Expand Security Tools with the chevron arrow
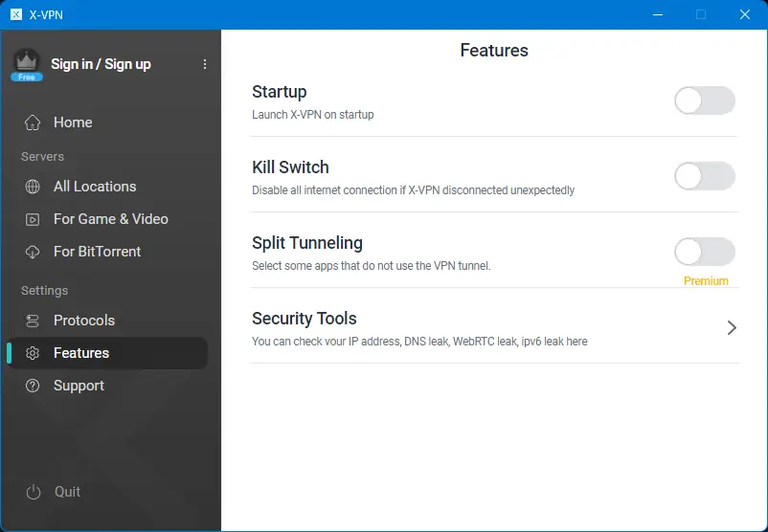768x532 pixels. (732, 327)
